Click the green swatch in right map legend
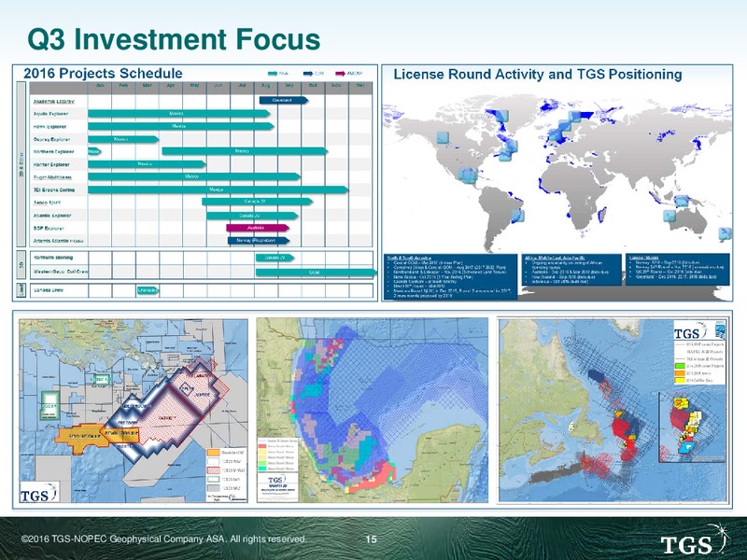Viewport: 747px width, 560px height. (x=680, y=366)
